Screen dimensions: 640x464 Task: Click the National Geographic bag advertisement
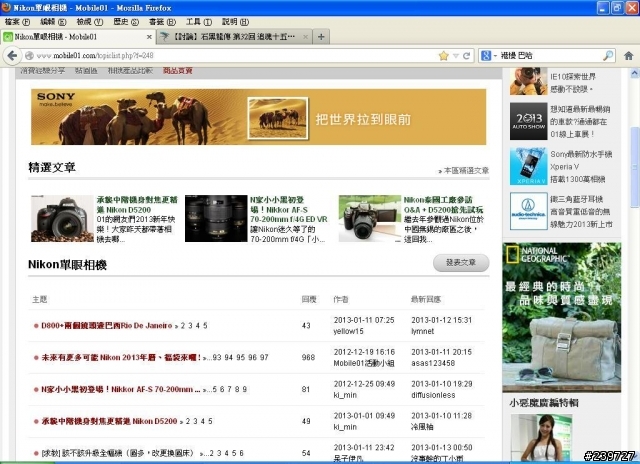tap(562, 317)
